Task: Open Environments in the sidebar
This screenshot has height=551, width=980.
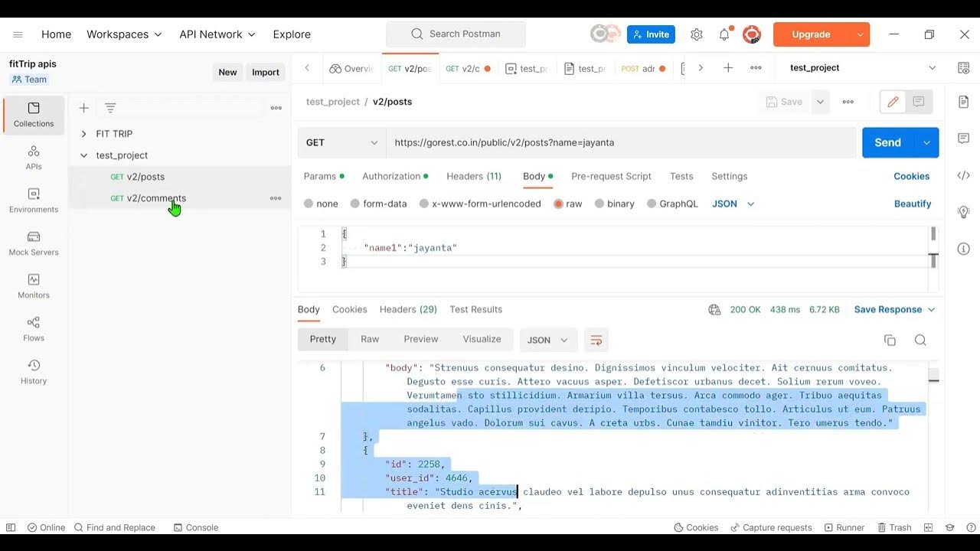Action: tap(34, 201)
